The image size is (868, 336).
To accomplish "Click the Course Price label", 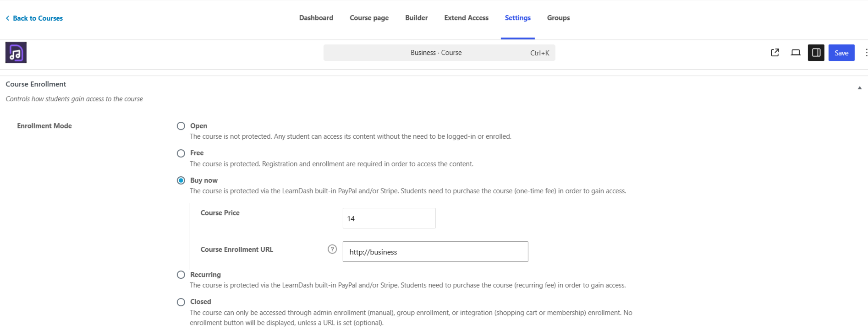I will [220, 213].
